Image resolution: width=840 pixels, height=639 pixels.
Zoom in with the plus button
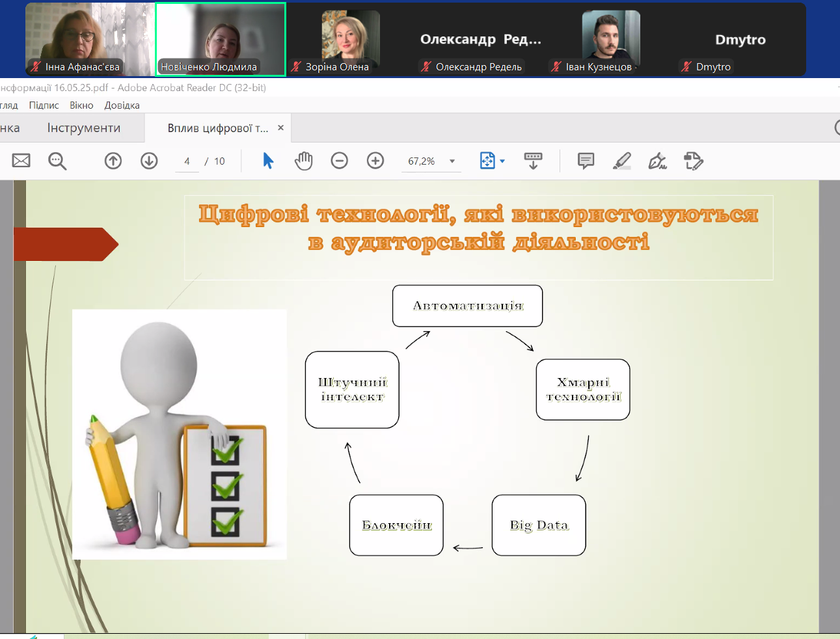point(375,161)
